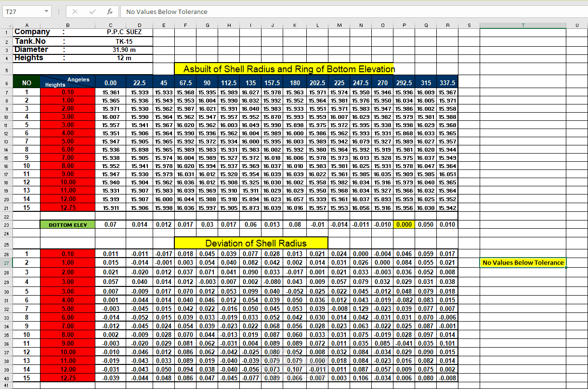Click the '16.079' cell in row 13

click(361, 142)
